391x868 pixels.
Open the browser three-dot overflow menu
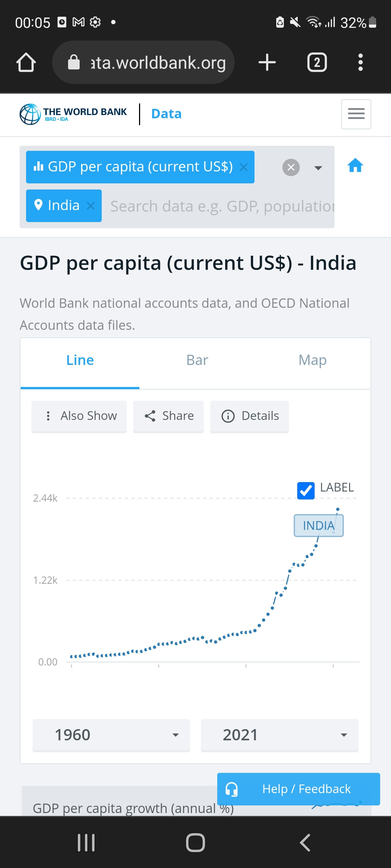pyautogui.click(x=360, y=62)
